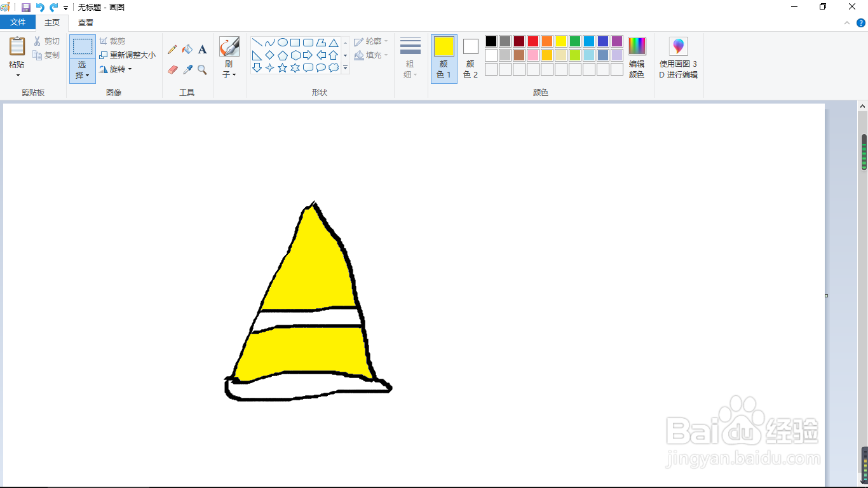Pick the pink color swatch

coord(533,55)
